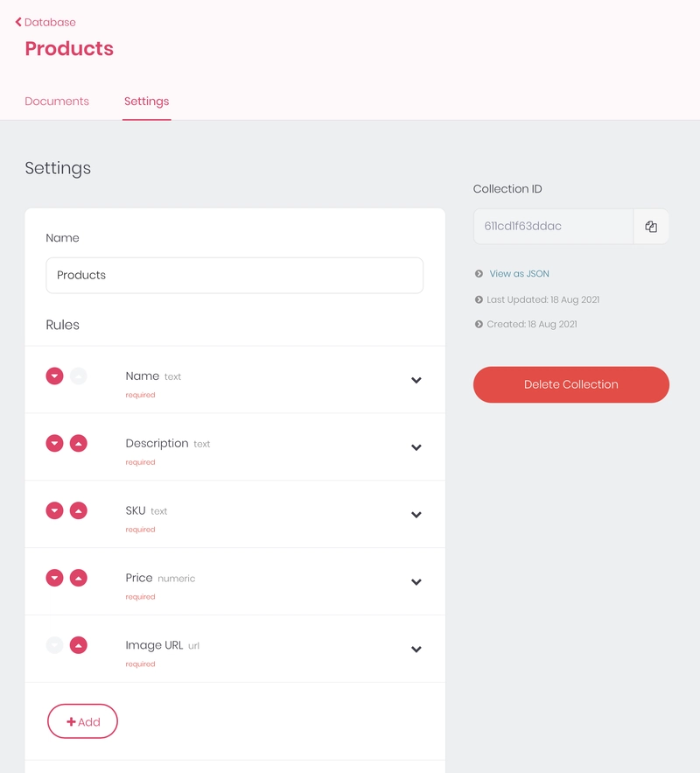Open the View as JSON link
Image resolution: width=700 pixels, height=773 pixels.
click(519, 274)
